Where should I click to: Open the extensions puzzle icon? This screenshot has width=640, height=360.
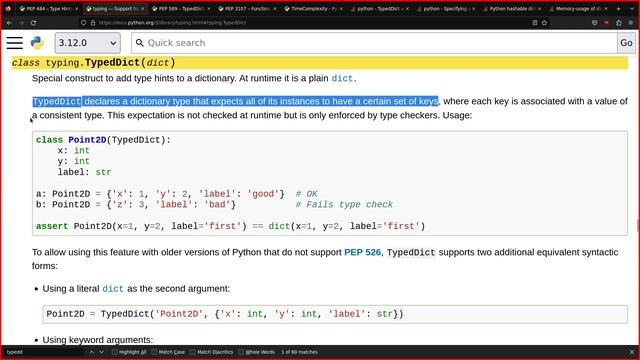(619, 23)
